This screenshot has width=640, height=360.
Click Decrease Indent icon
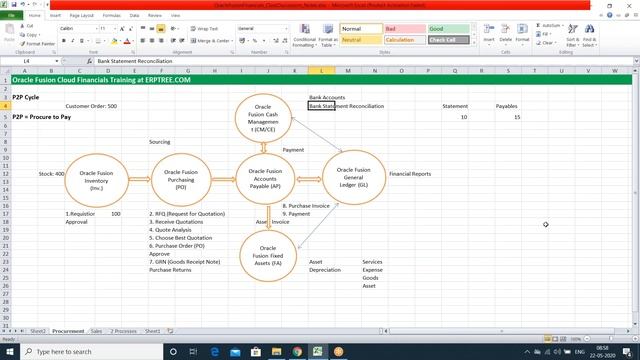pyautogui.click(x=173, y=41)
